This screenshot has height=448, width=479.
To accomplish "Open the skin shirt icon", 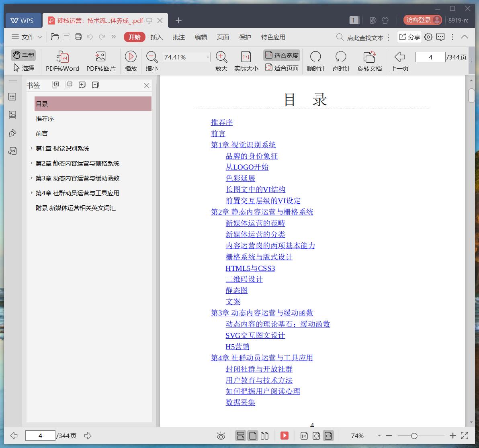I will [x=385, y=20].
